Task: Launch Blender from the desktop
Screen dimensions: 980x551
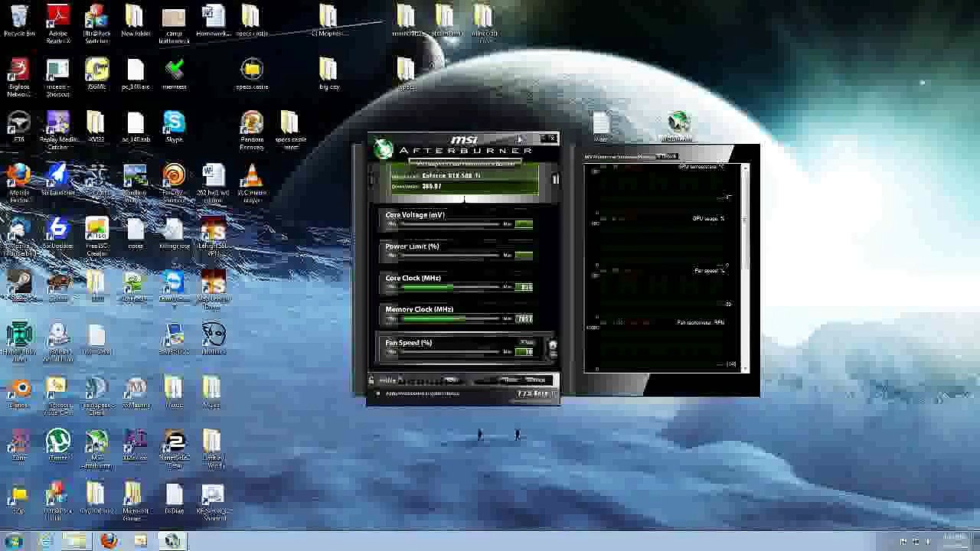Action: pyautogui.click(x=19, y=393)
